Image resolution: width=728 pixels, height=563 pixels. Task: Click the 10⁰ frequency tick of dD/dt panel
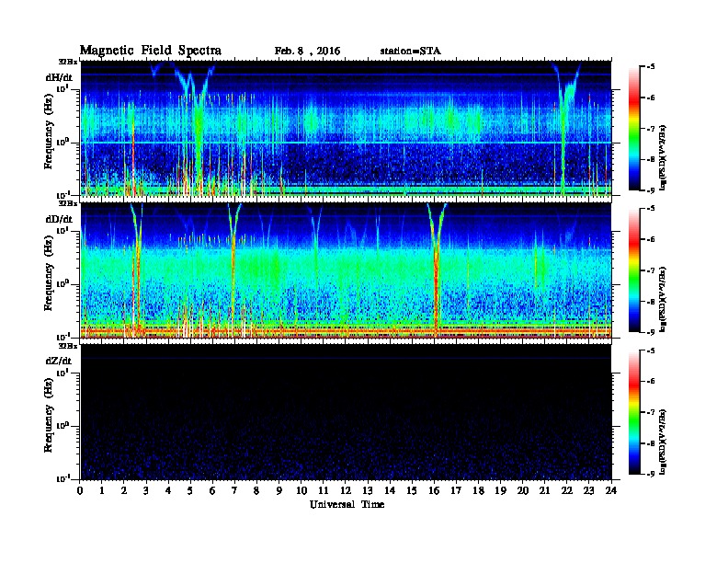pyautogui.click(x=63, y=283)
